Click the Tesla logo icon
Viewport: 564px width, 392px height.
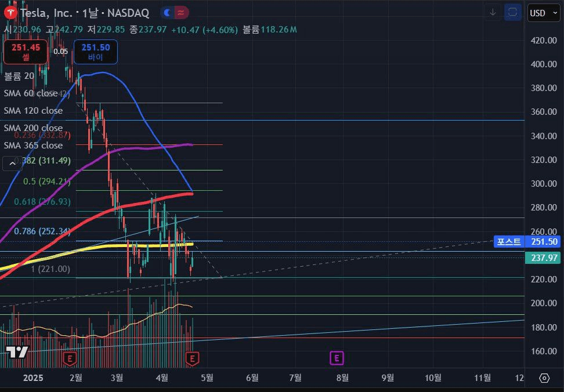pyautogui.click(x=10, y=13)
